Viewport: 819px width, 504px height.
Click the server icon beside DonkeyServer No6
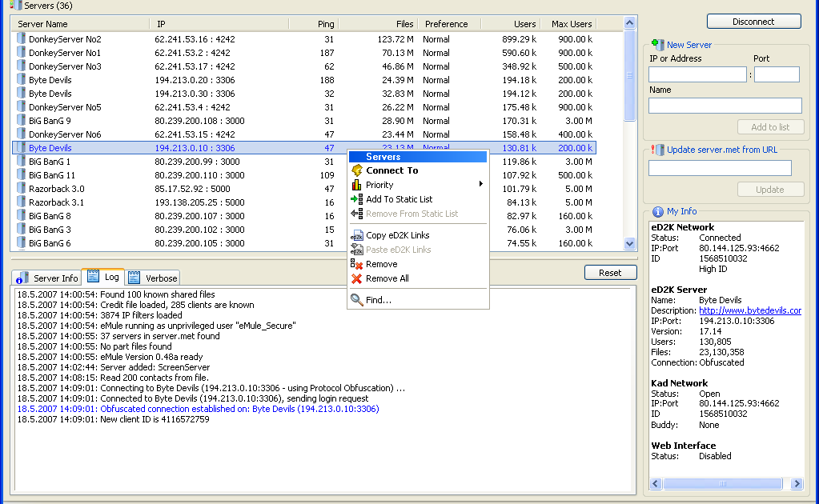click(x=21, y=134)
